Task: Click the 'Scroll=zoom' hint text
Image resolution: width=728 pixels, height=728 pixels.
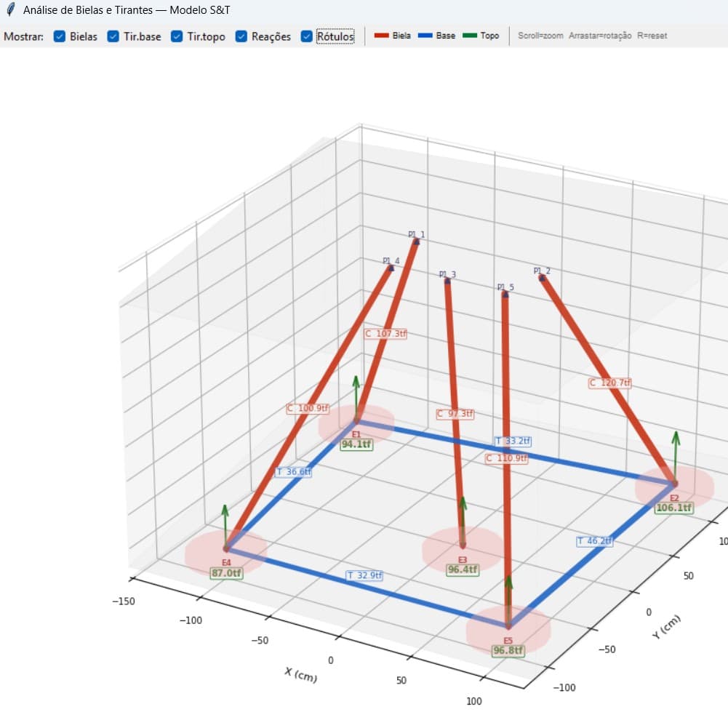Action: [540, 36]
